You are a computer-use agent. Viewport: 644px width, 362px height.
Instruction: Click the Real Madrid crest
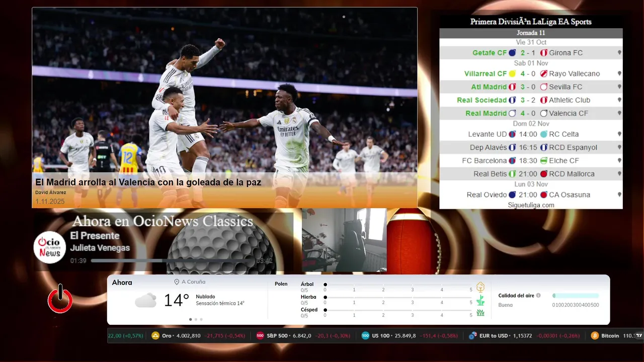point(512,114)
